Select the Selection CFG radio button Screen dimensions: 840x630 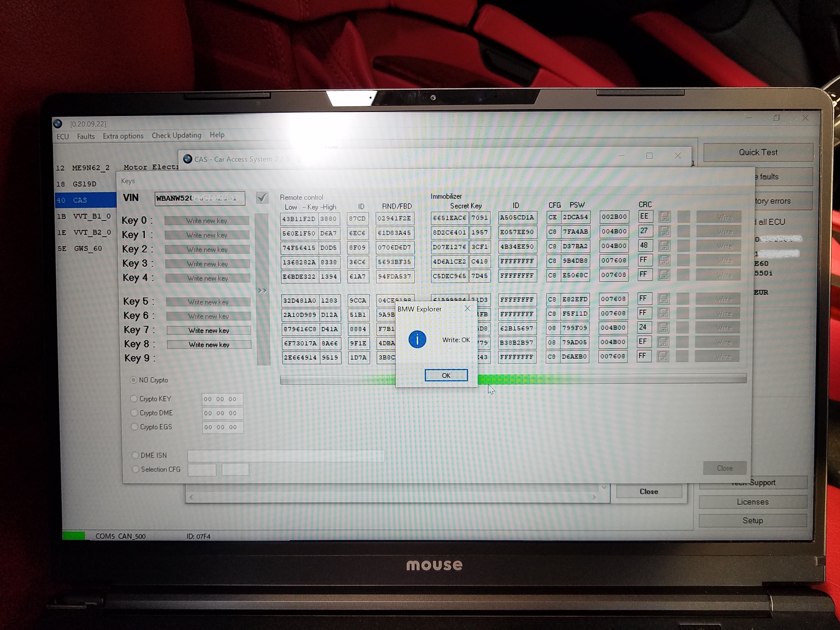point(136,469)
